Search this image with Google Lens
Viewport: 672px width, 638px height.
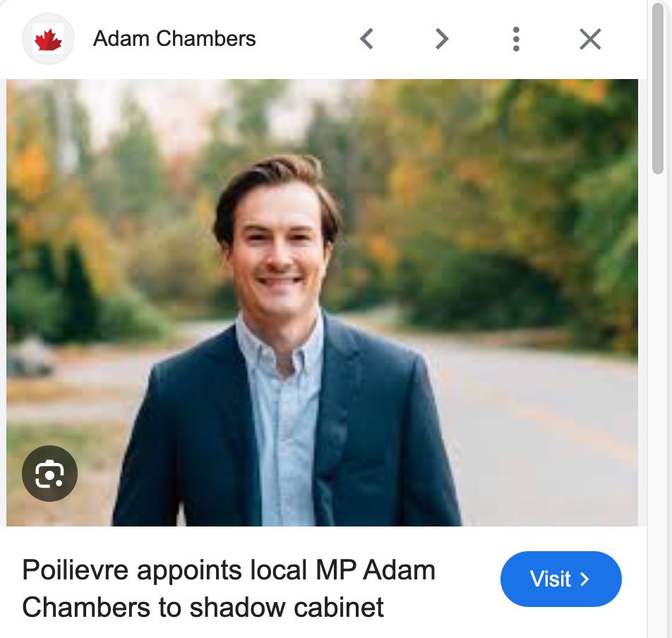tap(49, 474)
